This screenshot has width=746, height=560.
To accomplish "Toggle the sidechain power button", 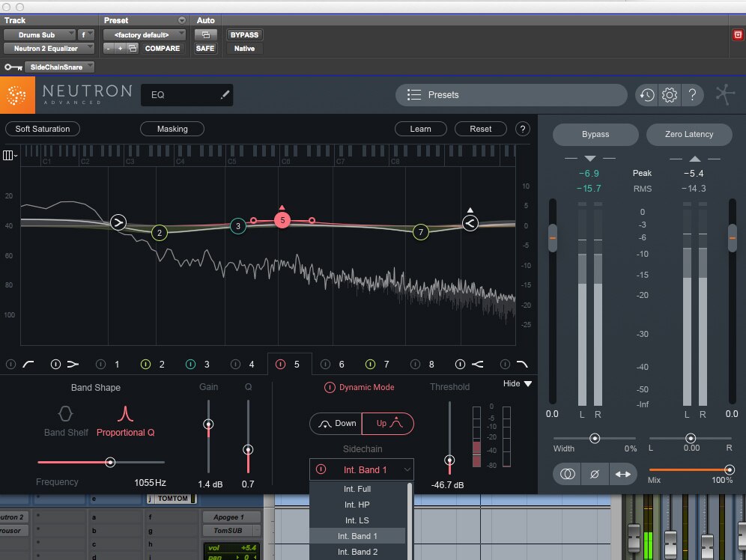I will coord(321,469).
